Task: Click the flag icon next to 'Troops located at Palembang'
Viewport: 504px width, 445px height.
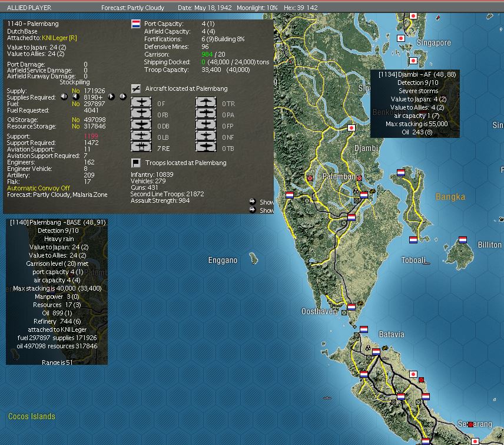Action: point(135,163)
